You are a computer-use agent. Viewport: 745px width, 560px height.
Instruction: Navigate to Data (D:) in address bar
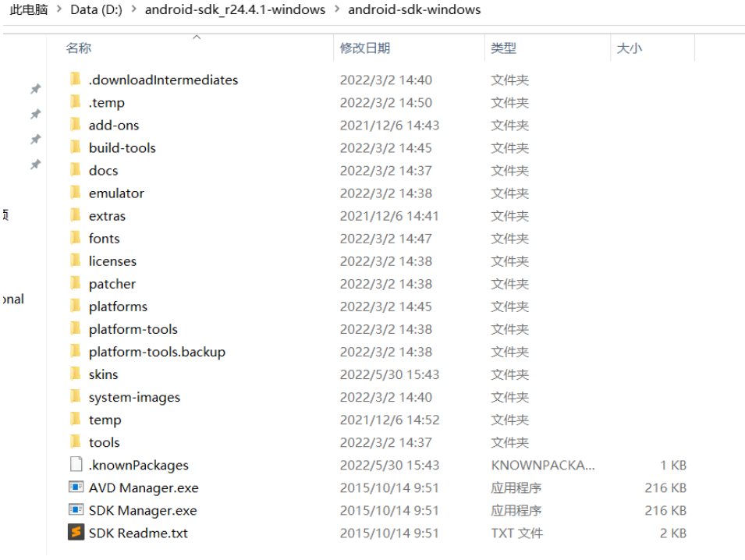tap(94, 10)
